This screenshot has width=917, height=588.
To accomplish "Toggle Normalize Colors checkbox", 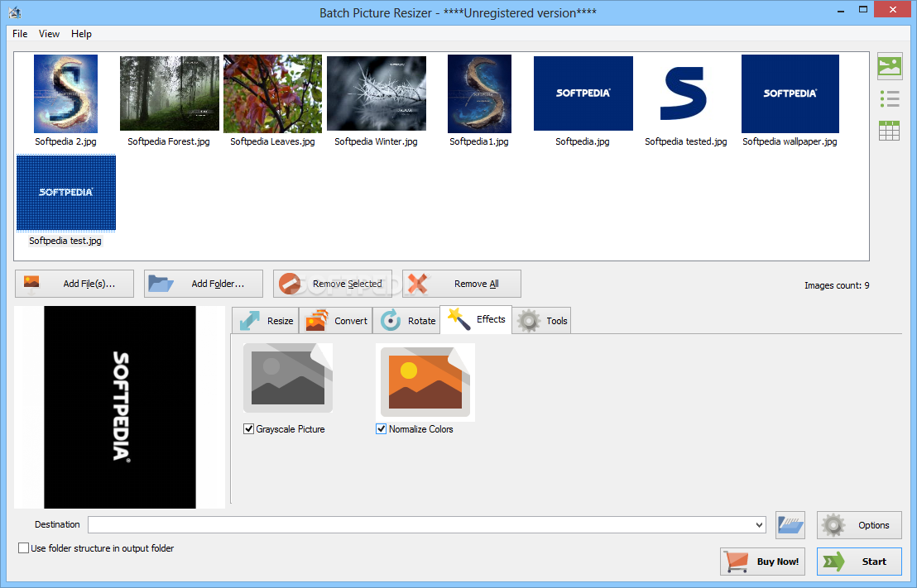I will 382,429.
